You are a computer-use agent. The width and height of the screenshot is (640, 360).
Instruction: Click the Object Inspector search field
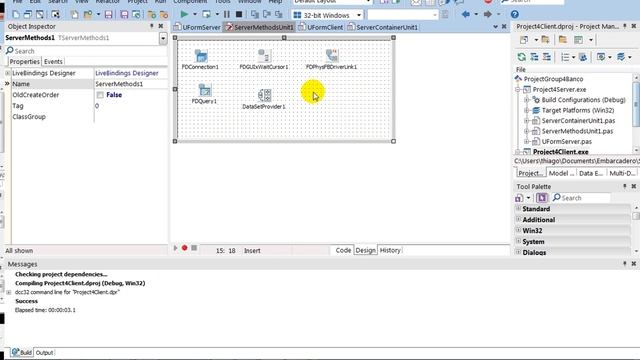tap(87, 51)
